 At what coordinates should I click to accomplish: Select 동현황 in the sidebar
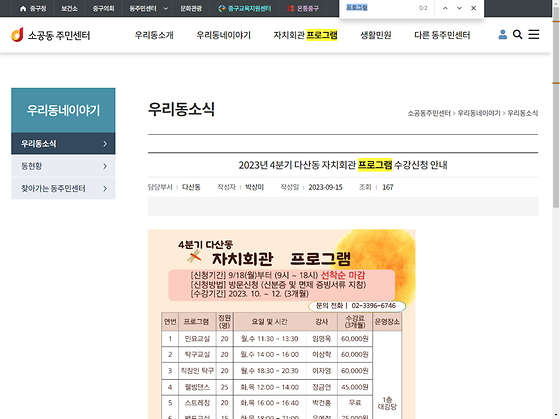(x=63, y=166)
